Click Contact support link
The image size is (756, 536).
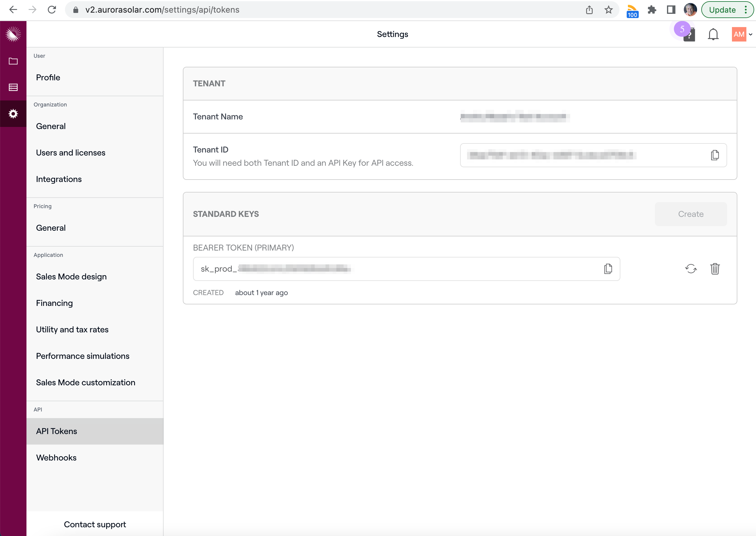tap(95, 524)
